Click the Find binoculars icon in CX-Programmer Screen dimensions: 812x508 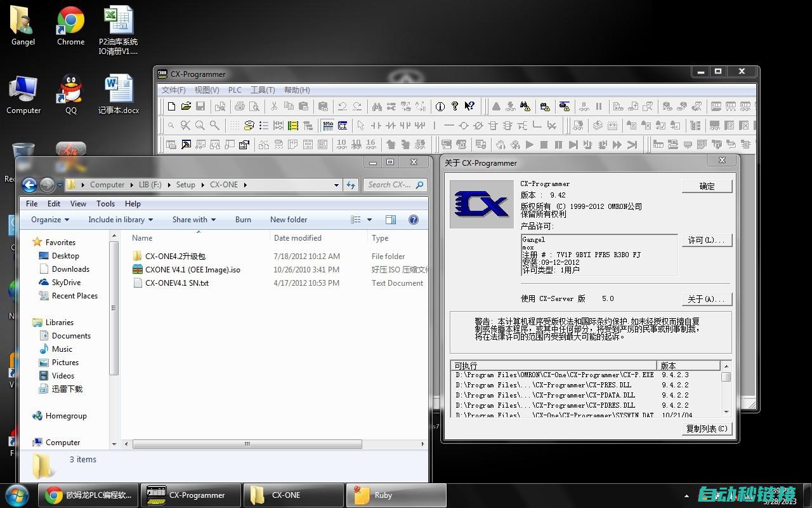(x=377, y=107)
